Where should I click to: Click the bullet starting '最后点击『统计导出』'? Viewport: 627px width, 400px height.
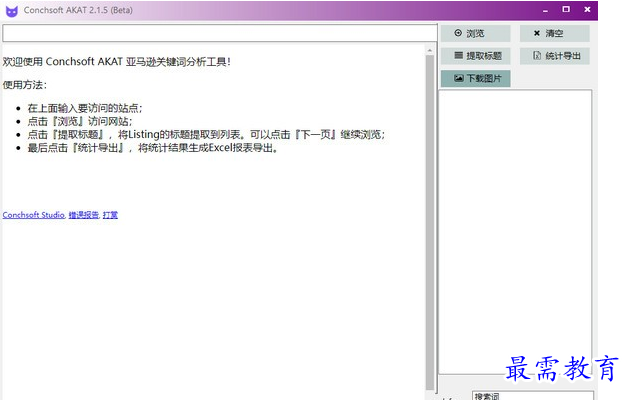click(x=153, y=148)
